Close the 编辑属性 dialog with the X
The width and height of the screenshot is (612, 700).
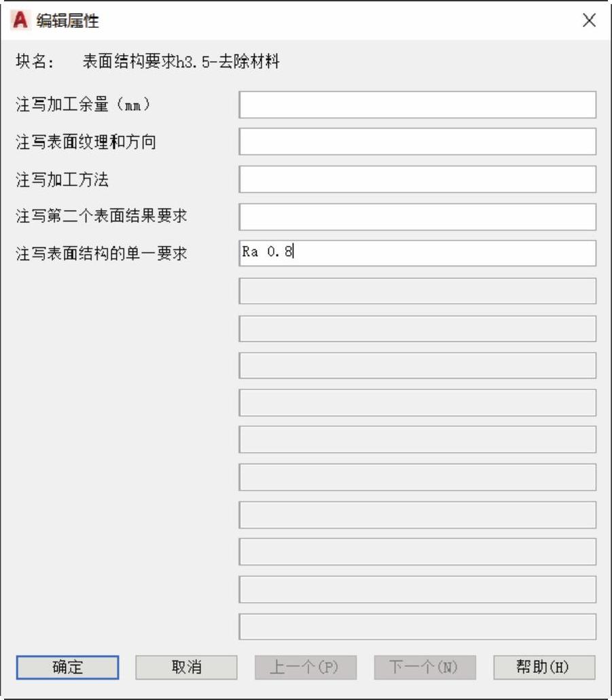click(589, 20)
